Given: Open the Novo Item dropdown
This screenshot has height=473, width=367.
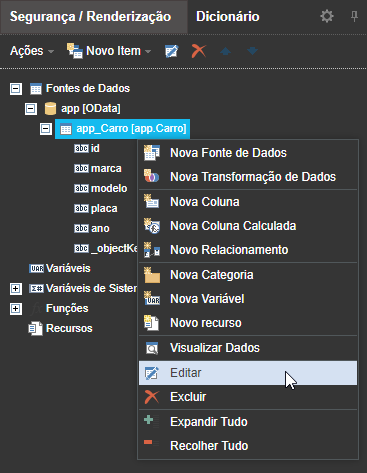Looking at the screenshot, I should 109,51.
